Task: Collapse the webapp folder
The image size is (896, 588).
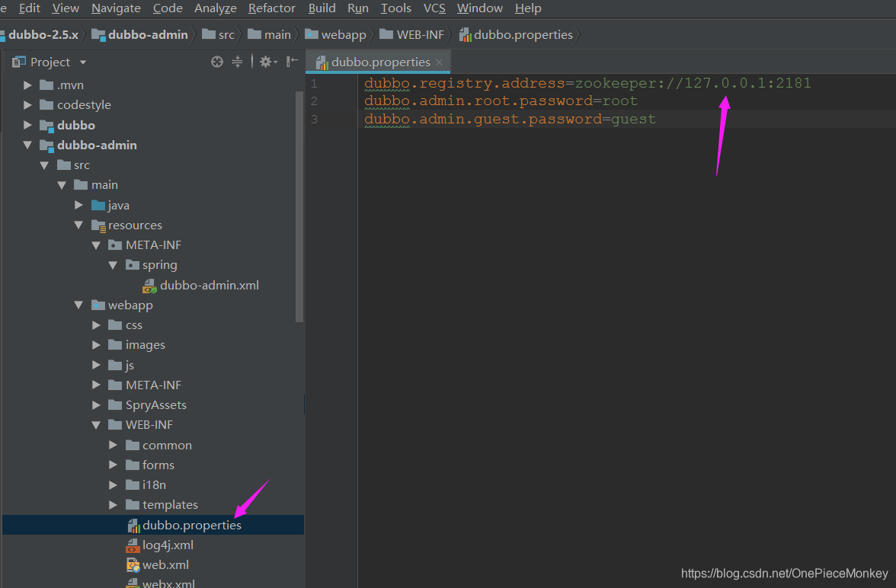Action: coord(79,305)
